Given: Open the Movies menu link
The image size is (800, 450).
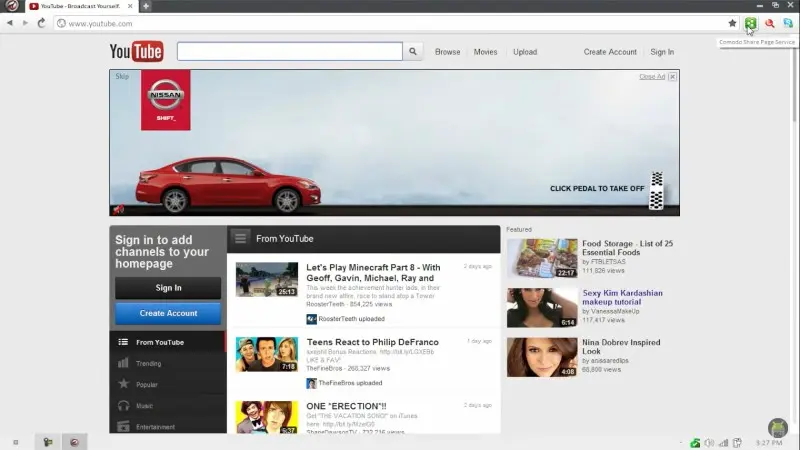Looking at the screenshot, I should [485, 52].
